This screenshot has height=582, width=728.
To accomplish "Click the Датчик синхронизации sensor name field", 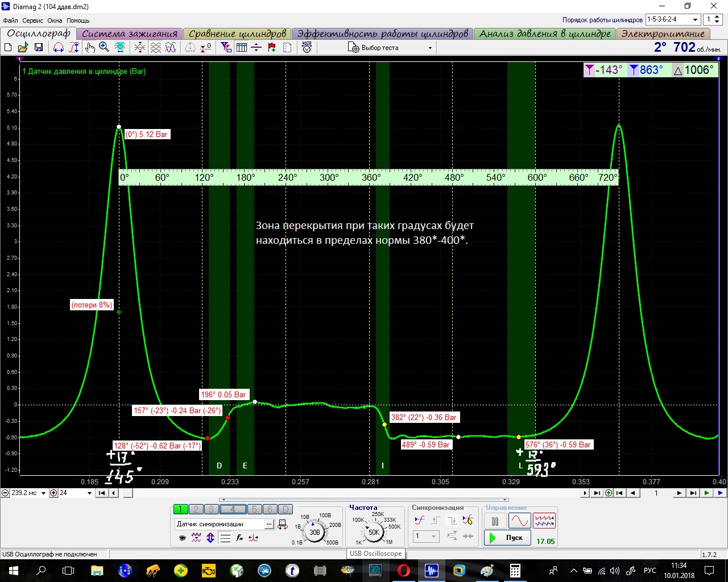I will (x=220, y=524).
